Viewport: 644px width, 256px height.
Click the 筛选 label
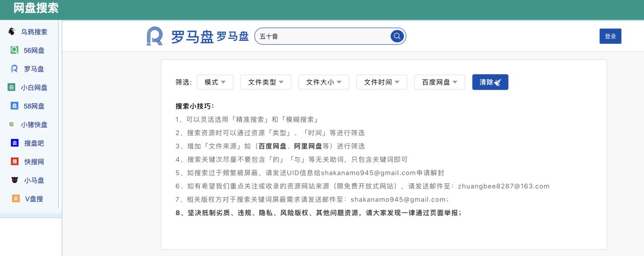point(184,82)
